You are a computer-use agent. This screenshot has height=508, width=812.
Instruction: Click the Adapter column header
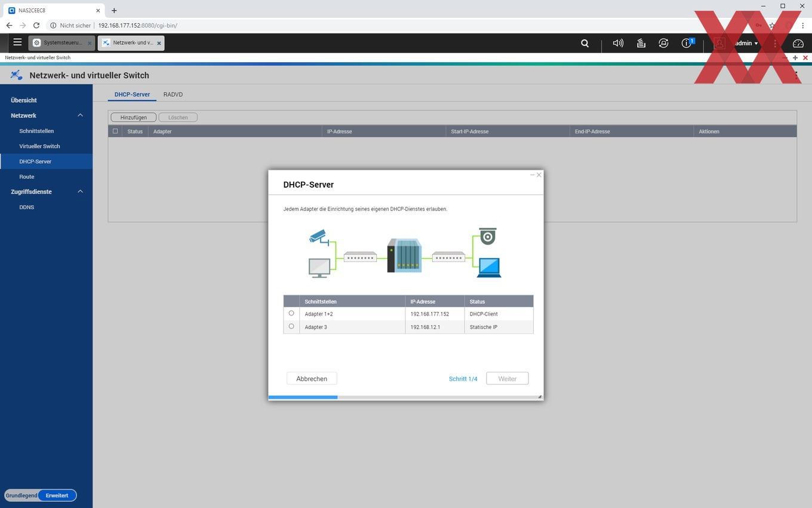click(x=235, y=131)
